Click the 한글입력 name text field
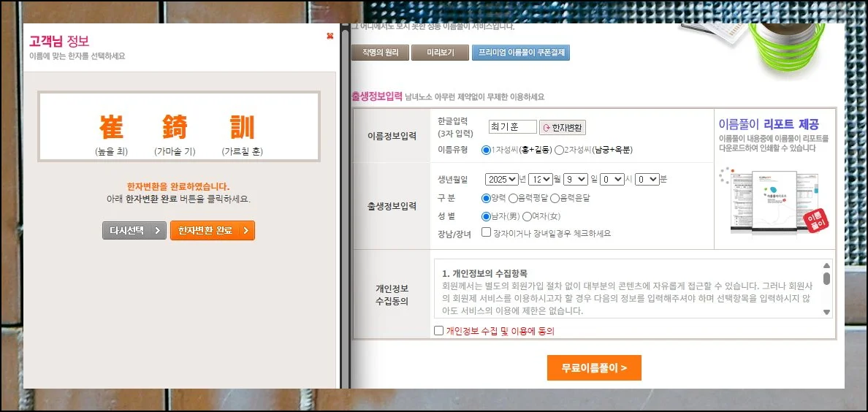The width and height of the screenshot is (868, 412). pyautogui.click(x=512, y=127)
